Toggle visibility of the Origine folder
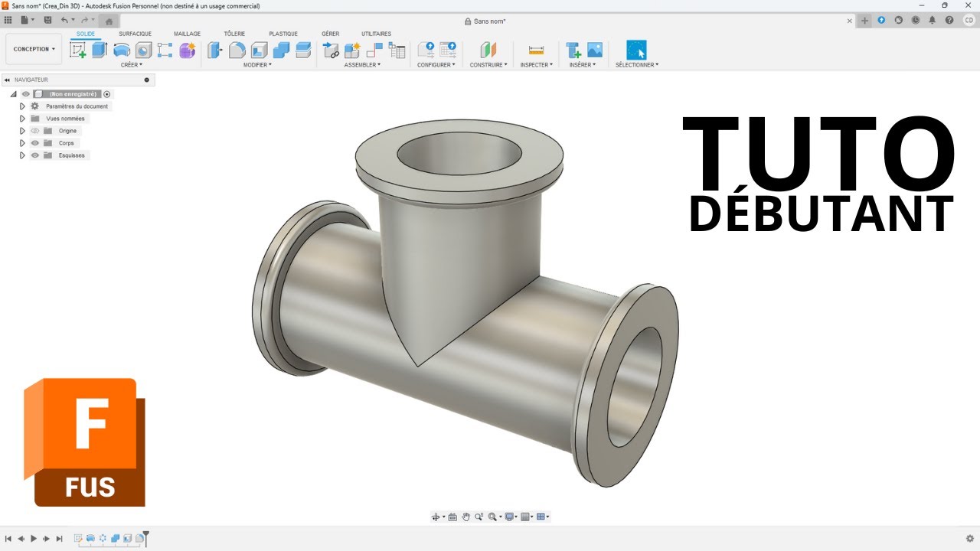 (34, 130)
